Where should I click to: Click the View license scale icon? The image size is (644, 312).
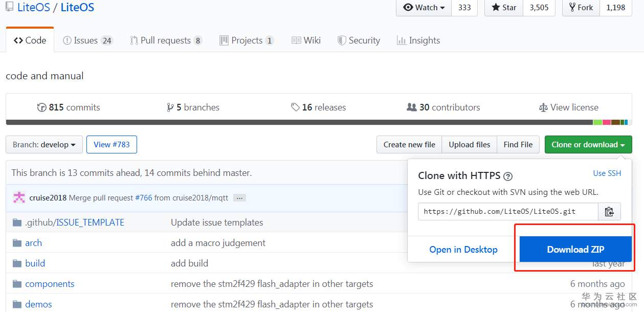(x=543, y=107)
